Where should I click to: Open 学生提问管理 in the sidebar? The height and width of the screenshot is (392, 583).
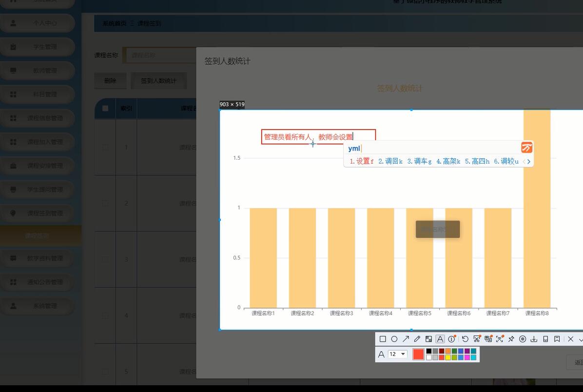(37, 189)
